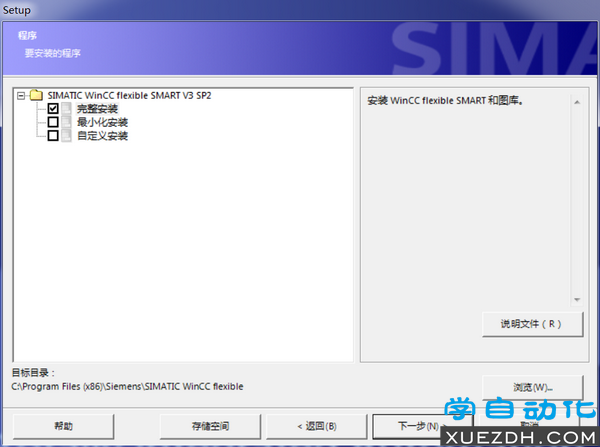600x447 pixels.
Task: Check the 自定义安装 checkbox
Action: tap(53, 135)
